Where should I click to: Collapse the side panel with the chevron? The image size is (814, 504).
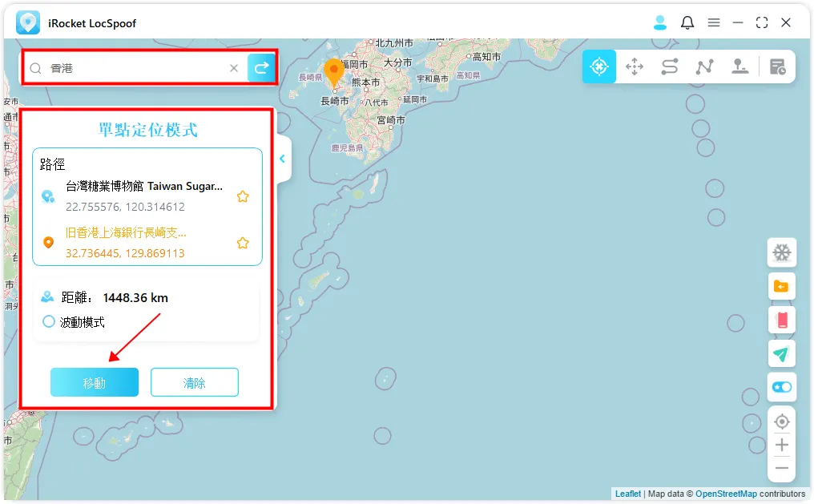pyautogui.click(x=282, y=159)
